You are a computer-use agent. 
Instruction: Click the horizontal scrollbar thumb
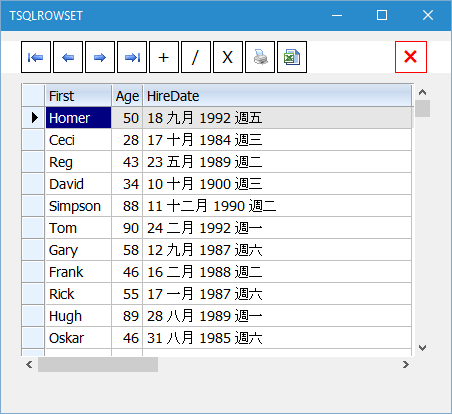pos(98,364)
